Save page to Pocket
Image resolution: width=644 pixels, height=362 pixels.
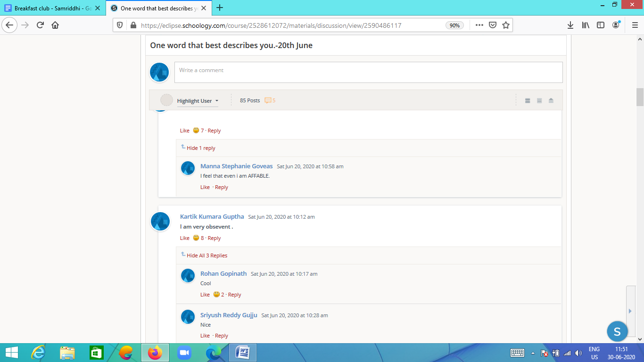pyautogui.click(x=492, y=25)
